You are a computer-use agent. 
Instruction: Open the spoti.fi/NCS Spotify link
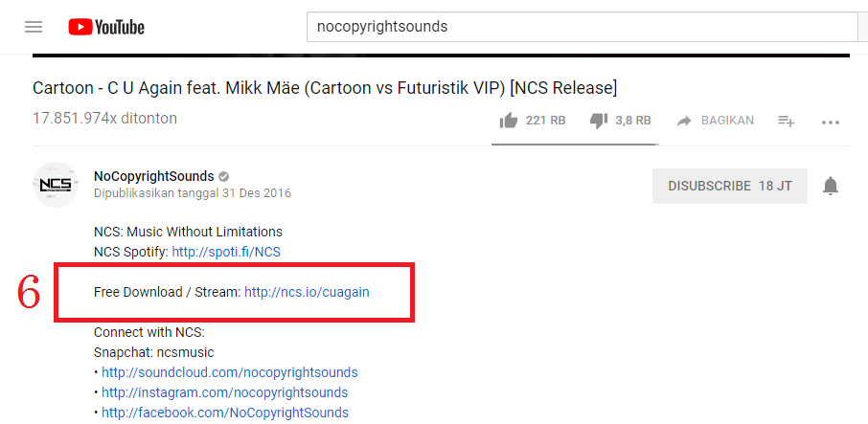click(x=226, y=252)
